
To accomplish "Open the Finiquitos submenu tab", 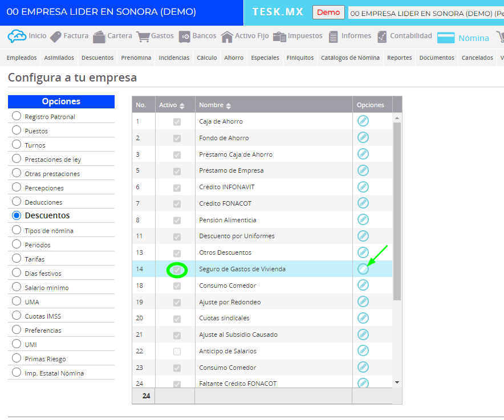I will pos(300,58).
